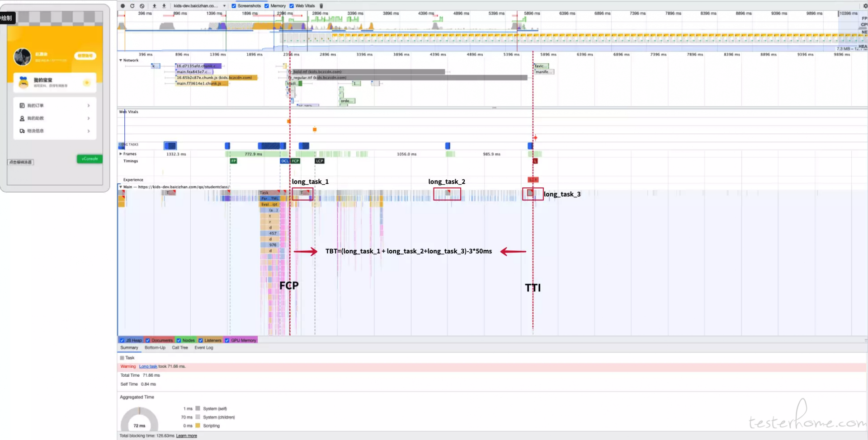Click the Scripting yellow color swatch
This screenshot has width=868, height=440.
tap(198, 426)
